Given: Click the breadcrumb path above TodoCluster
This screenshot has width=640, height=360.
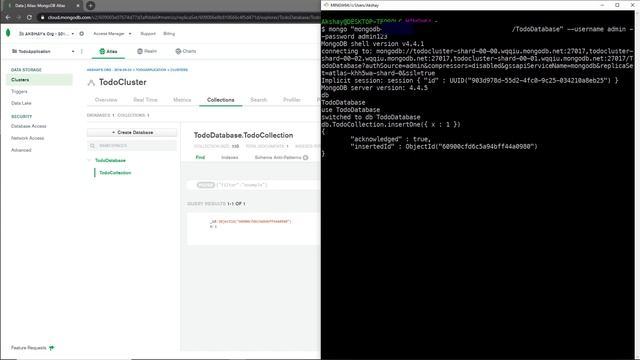Looking at the screenshot, I should (137, 70).
